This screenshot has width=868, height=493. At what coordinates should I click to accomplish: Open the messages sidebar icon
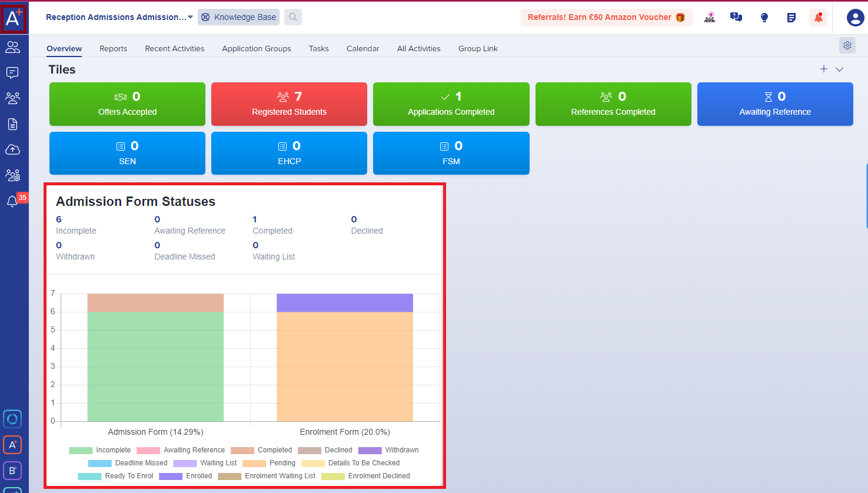click(x=12, y=72)
